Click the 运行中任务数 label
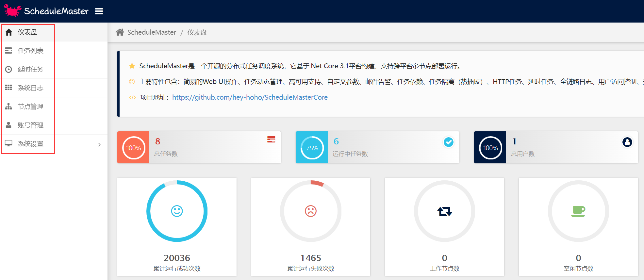 click(350, 154)
